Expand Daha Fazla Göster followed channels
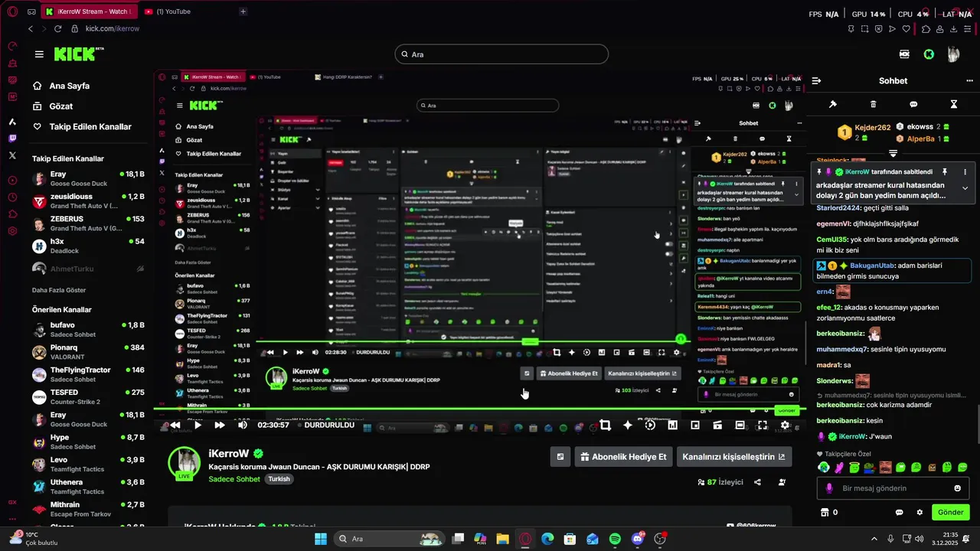The width and height of the screenshot is (980, 551). 59,290
